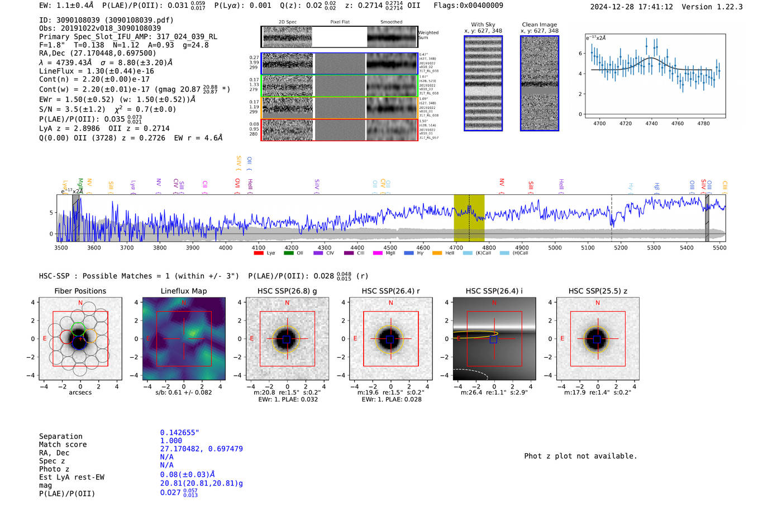Click the s/b: 0.61 +/- 0.082 caption
782x532 pixels.
click(184, 392)
